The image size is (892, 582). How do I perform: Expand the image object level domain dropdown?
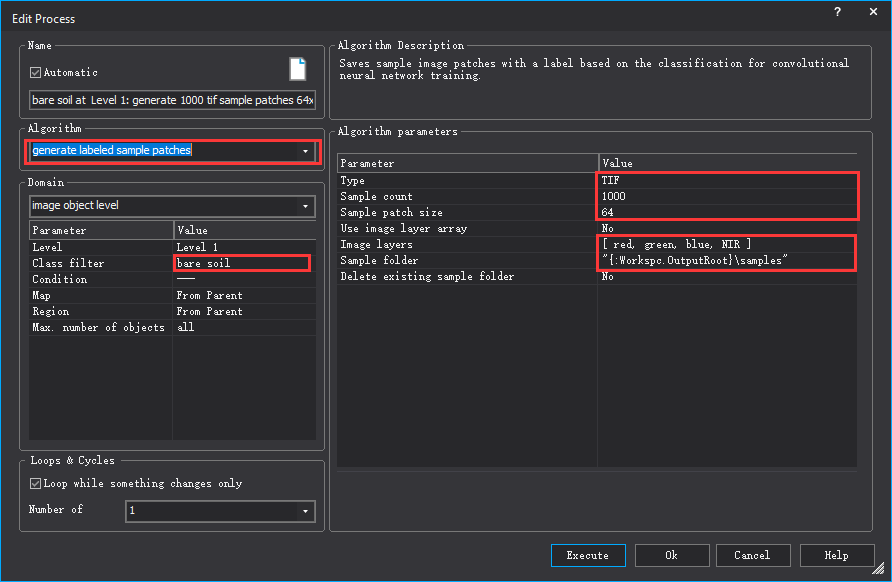(x=304, y=206)
